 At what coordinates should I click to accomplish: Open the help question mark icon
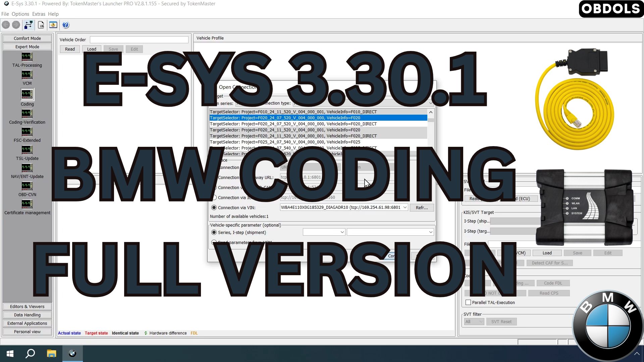coord(66,25)
